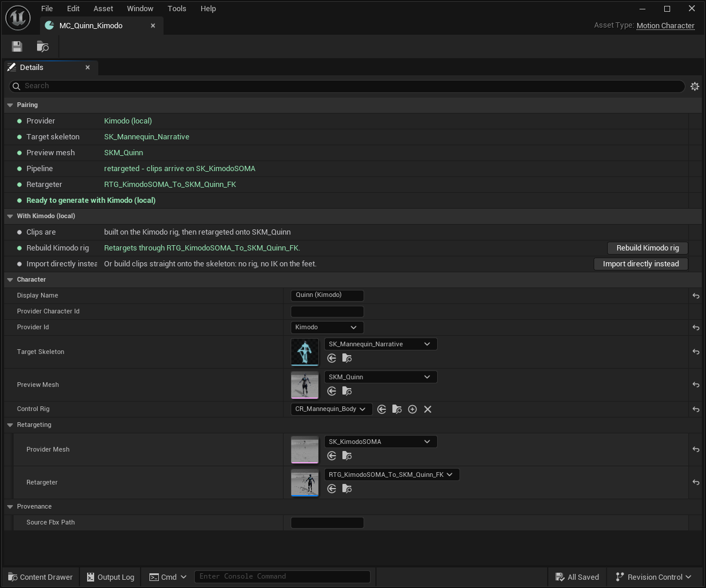
Task: Open the Content Drawer
Action: tap(40, 577)
